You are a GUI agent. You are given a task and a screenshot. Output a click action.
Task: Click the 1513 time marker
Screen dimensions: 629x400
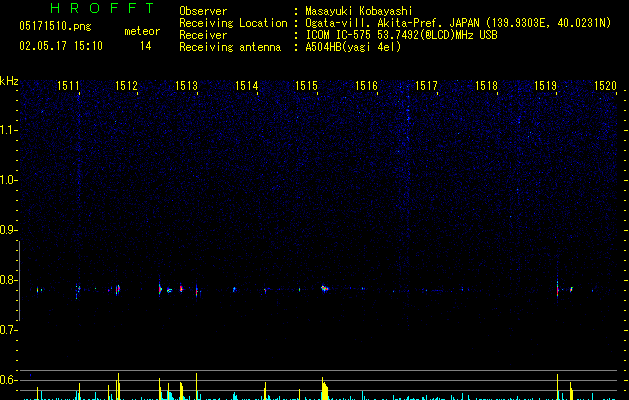click(187, 86)
